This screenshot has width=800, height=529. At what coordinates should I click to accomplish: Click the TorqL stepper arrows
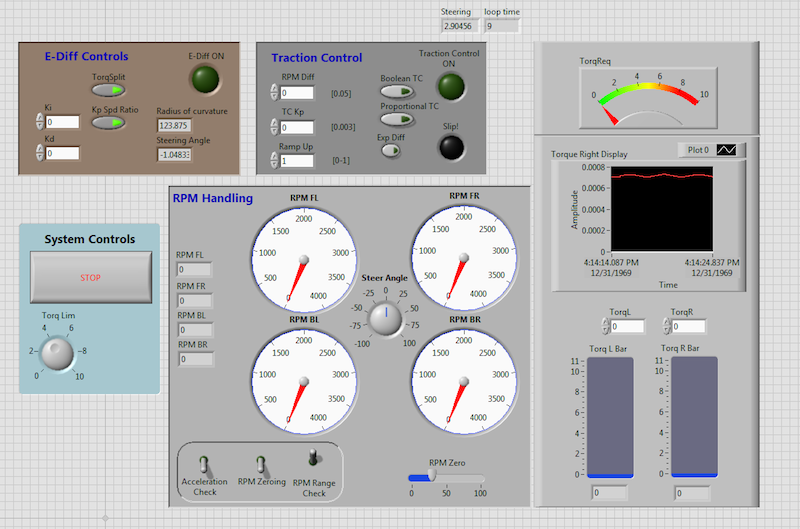pos(607,326)
